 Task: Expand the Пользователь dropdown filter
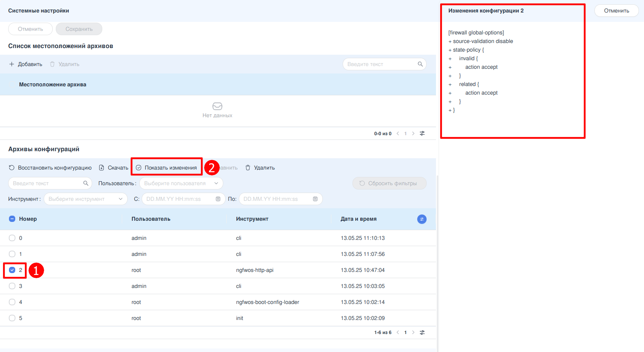(x=181, y=183)
